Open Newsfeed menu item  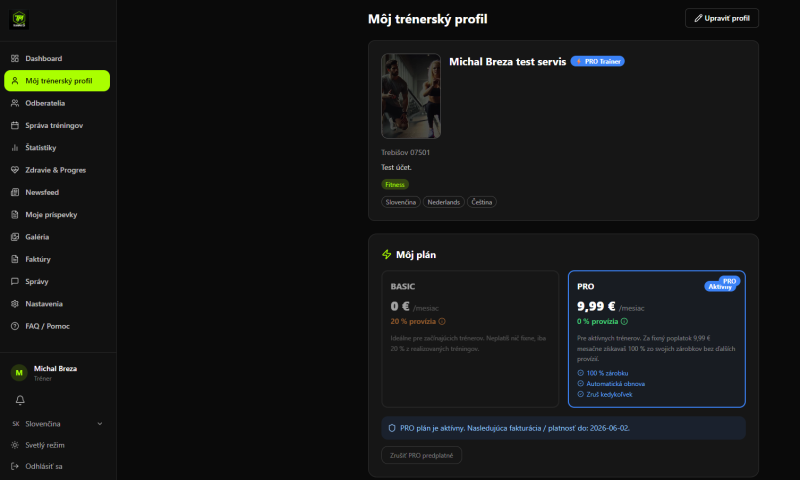pos(57,192)
